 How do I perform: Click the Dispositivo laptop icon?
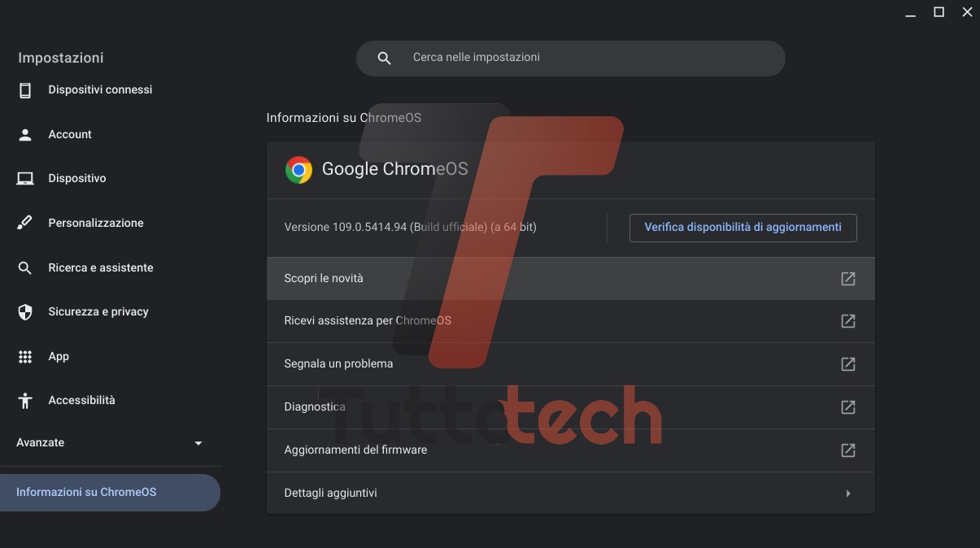[25, 179]
